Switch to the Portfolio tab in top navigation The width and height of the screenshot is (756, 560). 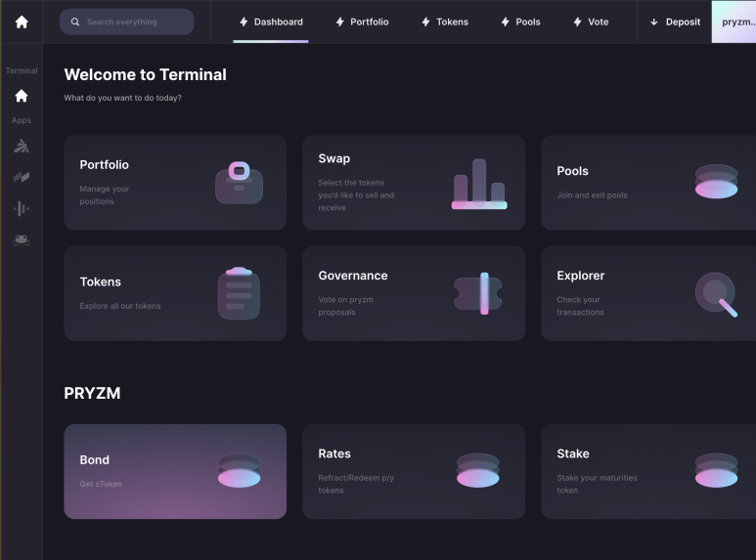(x=362, y=22)
